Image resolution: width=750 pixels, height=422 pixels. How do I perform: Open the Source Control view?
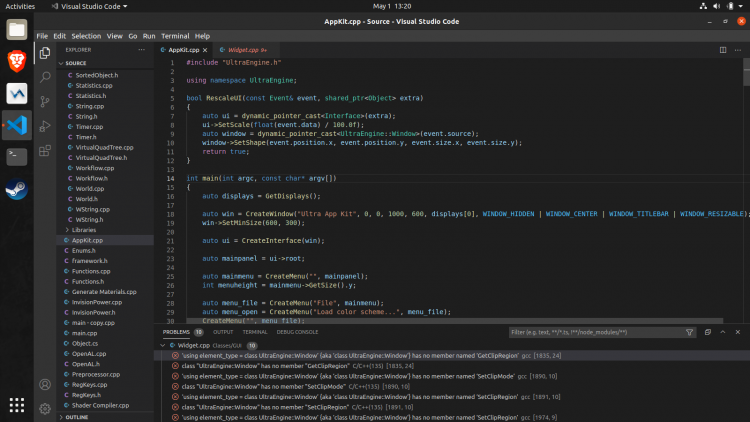point(45,101)
